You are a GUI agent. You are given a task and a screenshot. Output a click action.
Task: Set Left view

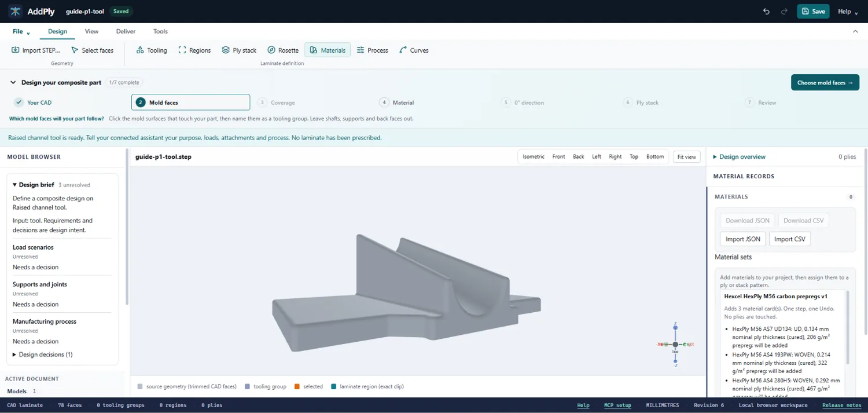(x=597, y=157)
